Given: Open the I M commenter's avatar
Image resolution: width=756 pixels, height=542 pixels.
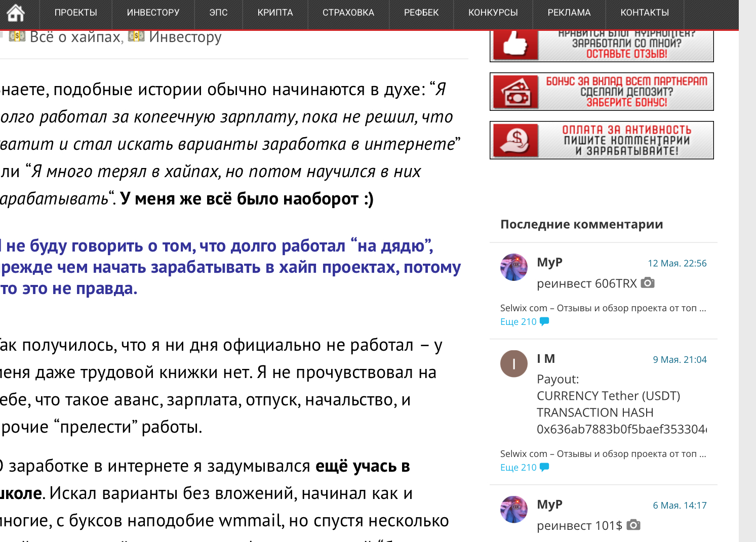Looking at the screenshot, I should pos(514,364).
